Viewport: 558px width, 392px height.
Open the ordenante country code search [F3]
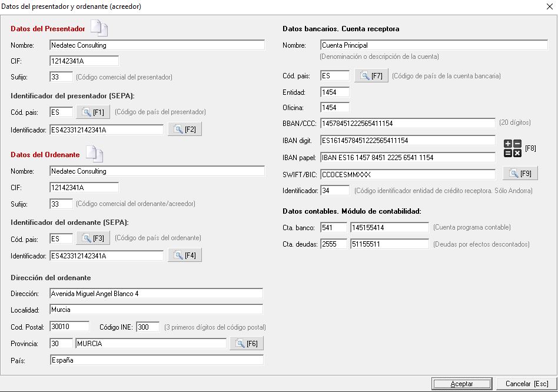93,238
